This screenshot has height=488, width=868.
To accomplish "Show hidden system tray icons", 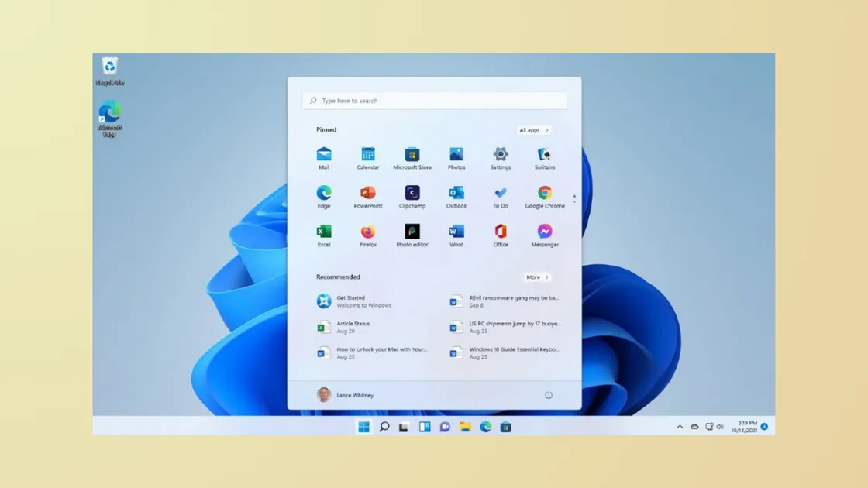I will click(x=680, y=426).
